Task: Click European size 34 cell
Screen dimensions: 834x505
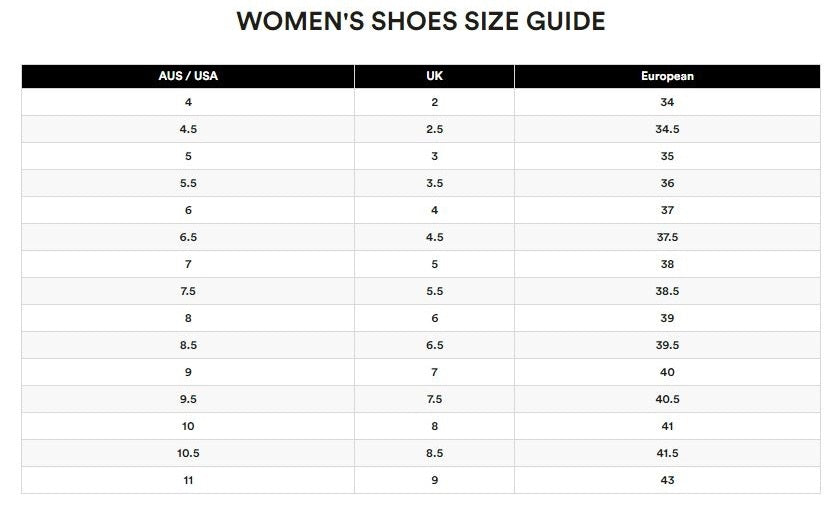Action: (x=667, y=103)
